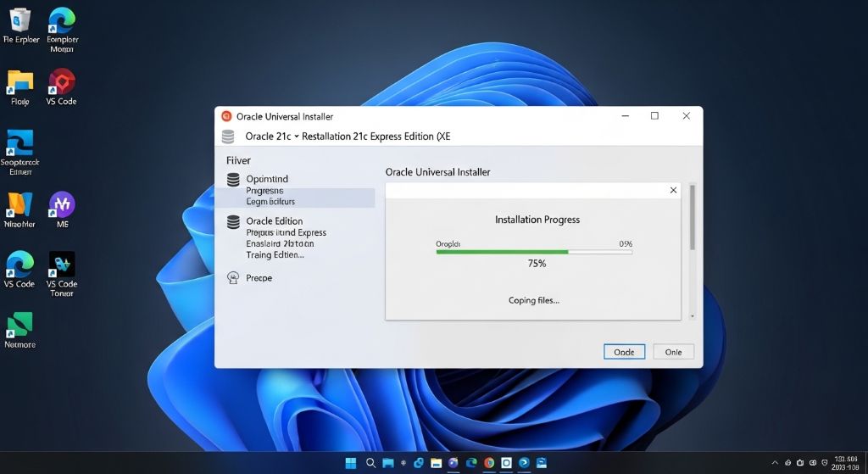The image size is (868, 474).
Task: Click the Installation Progress heading
Action: point(537,220)
